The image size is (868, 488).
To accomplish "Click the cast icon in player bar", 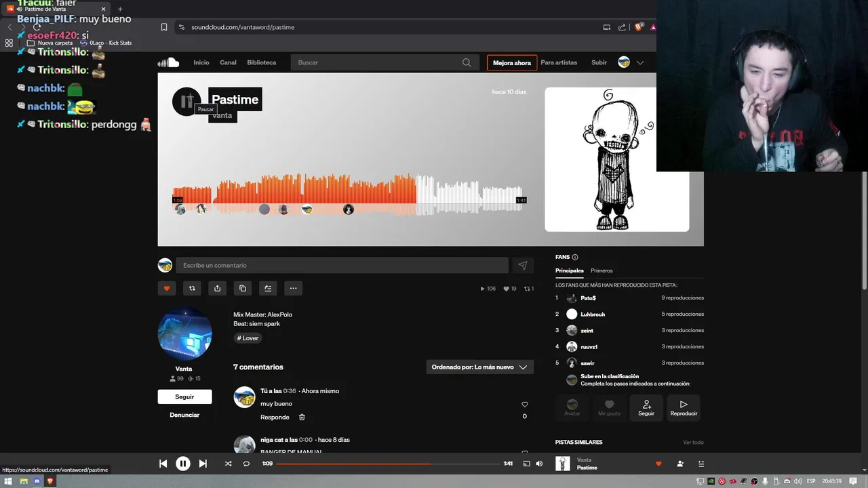I will click(526, 464).
